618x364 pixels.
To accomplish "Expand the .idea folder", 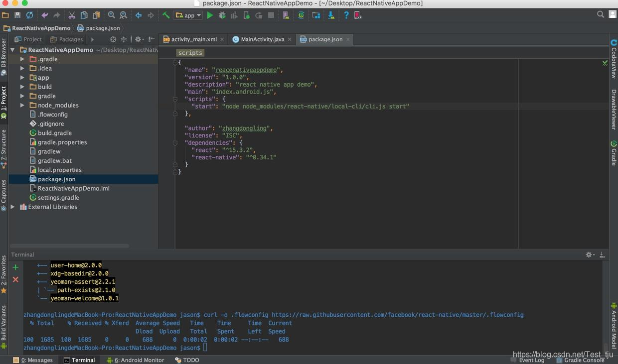I will tap(22, 68).
